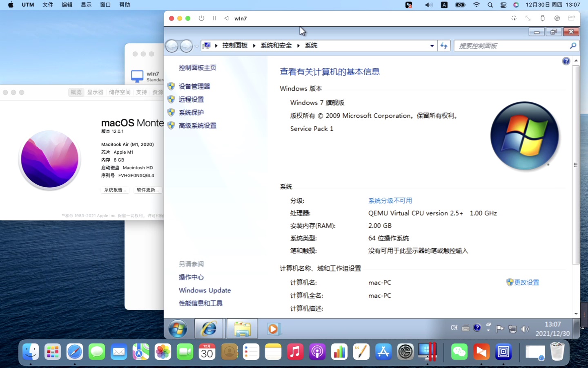Open 系统保护 link

point(191,112)
